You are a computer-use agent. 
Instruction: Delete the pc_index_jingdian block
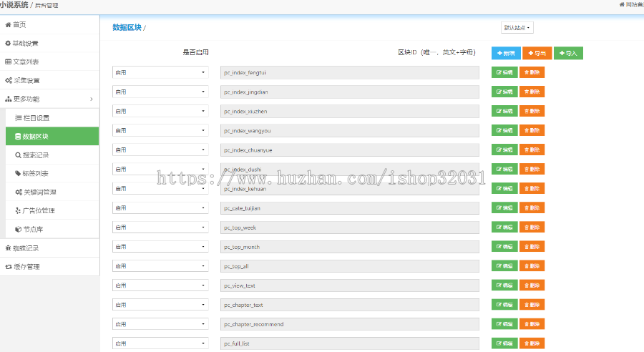click(532, 92)
